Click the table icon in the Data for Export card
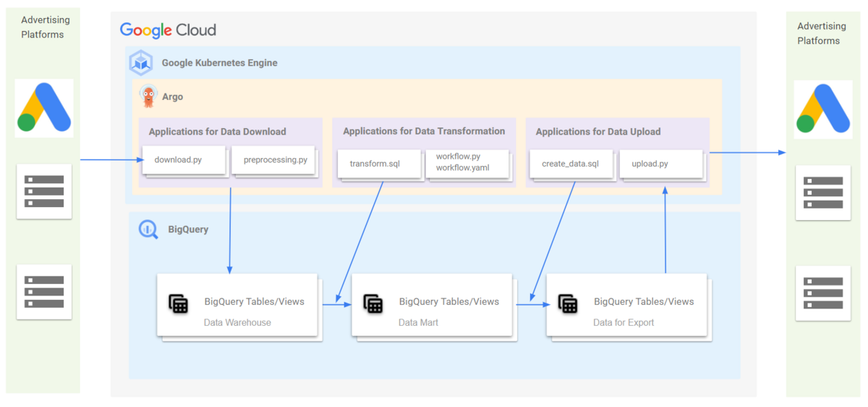 (x=568, y=303)
